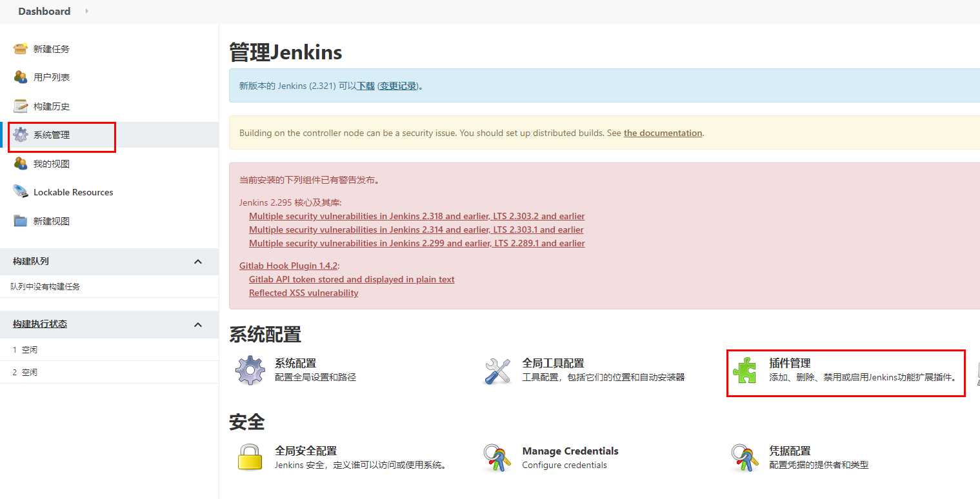Expand the Dashboard breadcrumb arrow
The image size is (980, 499).
[87, 11]
